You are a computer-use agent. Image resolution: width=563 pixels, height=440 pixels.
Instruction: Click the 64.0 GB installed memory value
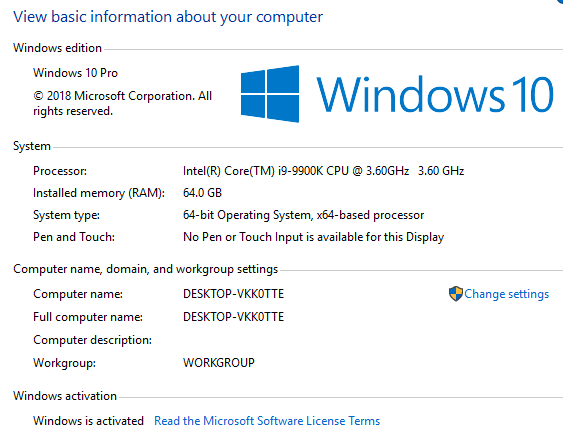click(x=202, y=193)
